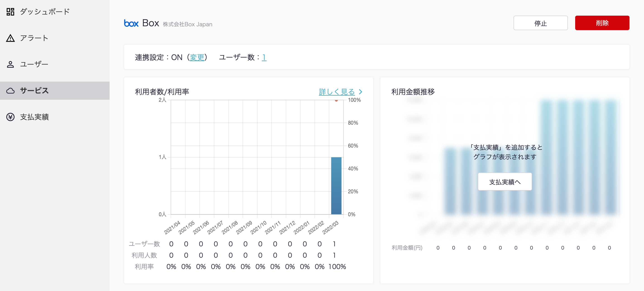Click the yen payment icon
The width and height of the screenshot is (644, 291).
click(10, 117)
